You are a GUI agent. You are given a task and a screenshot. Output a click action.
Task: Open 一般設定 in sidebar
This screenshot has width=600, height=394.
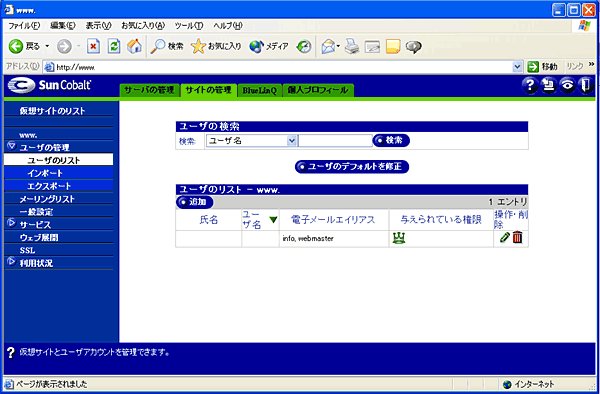pyautogui.click(x=36, y=212)
